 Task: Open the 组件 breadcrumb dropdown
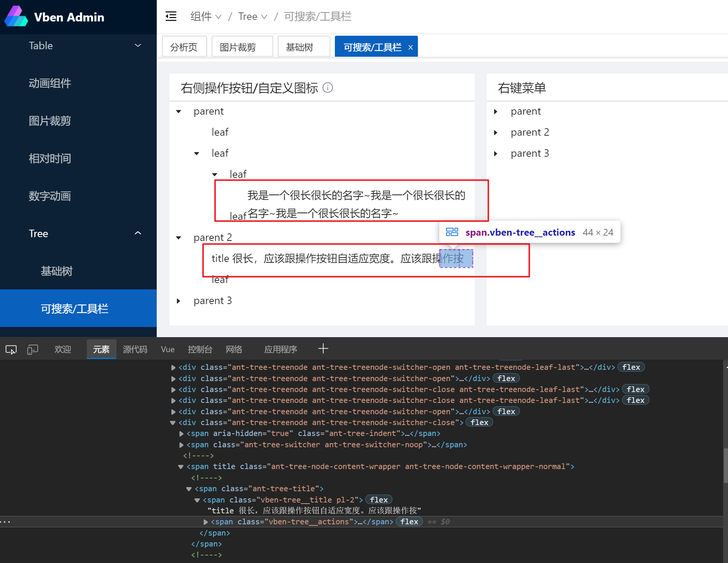coord(205,16)
